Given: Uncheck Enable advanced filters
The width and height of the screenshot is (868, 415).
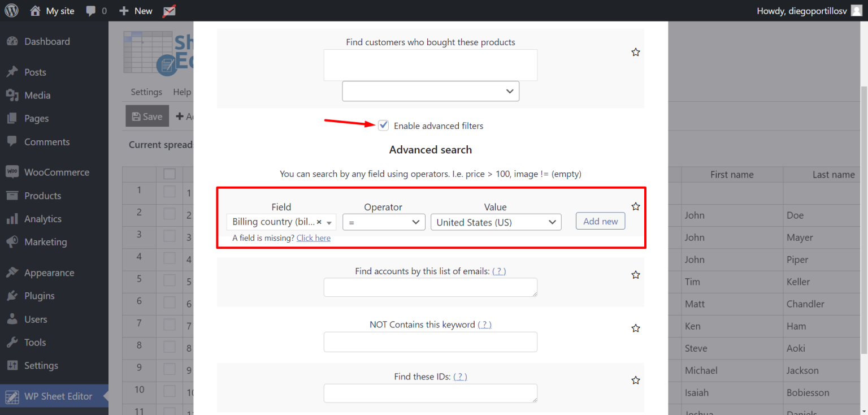Looking at the screenshot, I should tap(384, 126).
